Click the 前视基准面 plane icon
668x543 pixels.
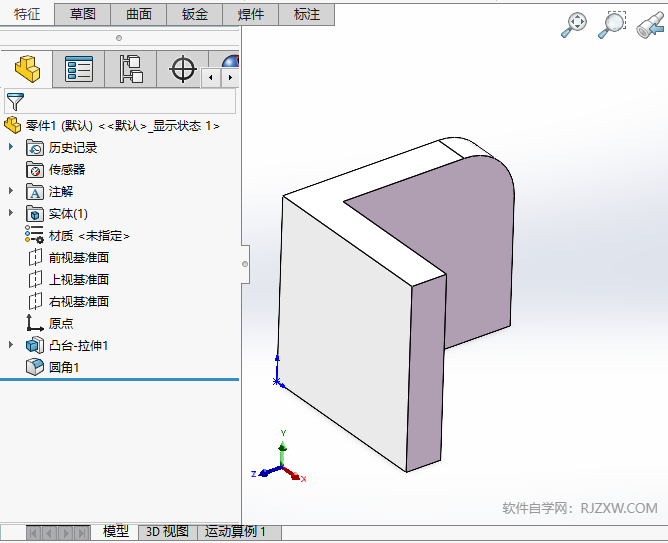coord(35,257)
